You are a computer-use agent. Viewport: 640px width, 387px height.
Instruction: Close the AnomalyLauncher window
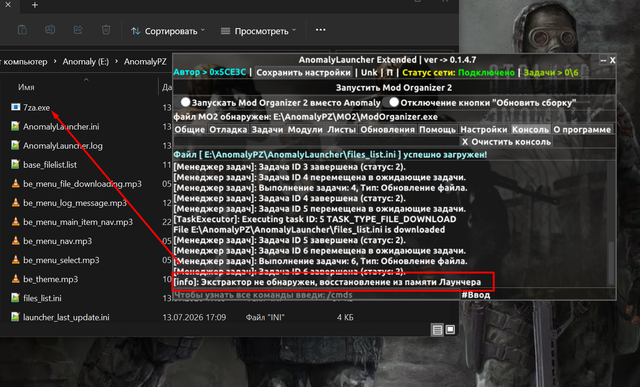(x=612, y=60)
